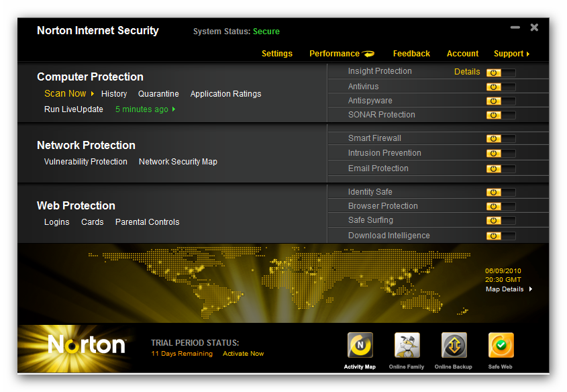Disable the Smart Firewall switch

pyautogui.click(x=501, y=138)
